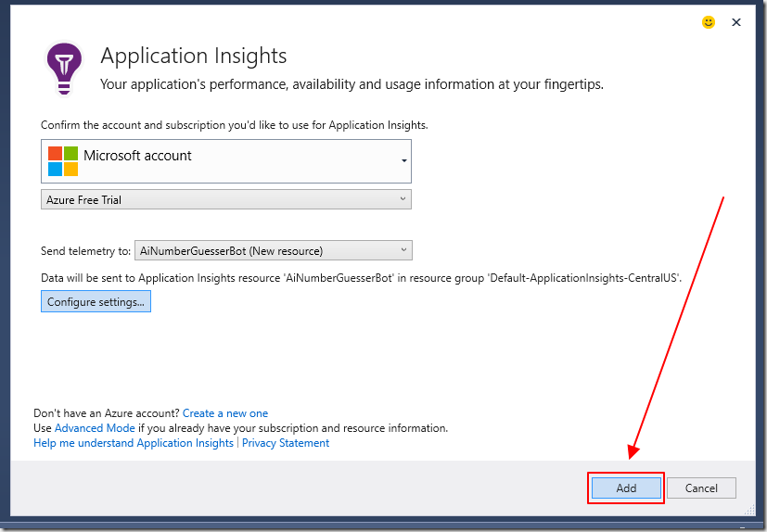Click the resize grip in dialog corner

click(749, 510)
